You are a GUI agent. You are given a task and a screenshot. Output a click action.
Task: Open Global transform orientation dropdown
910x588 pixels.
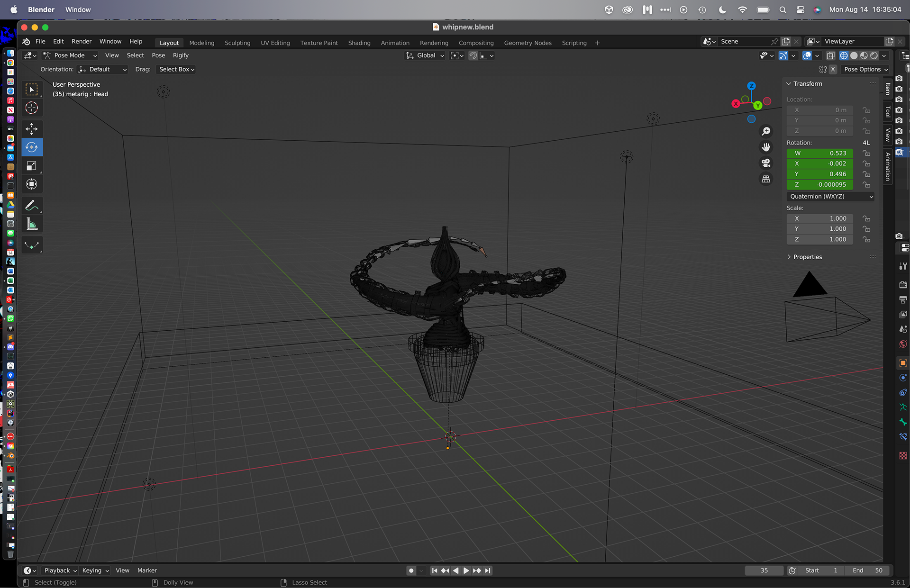(425, 55)
